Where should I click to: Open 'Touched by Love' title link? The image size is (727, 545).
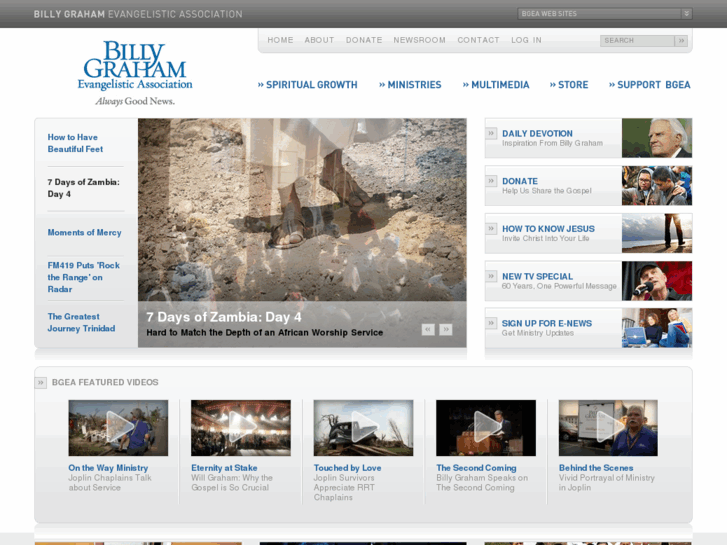347,468
